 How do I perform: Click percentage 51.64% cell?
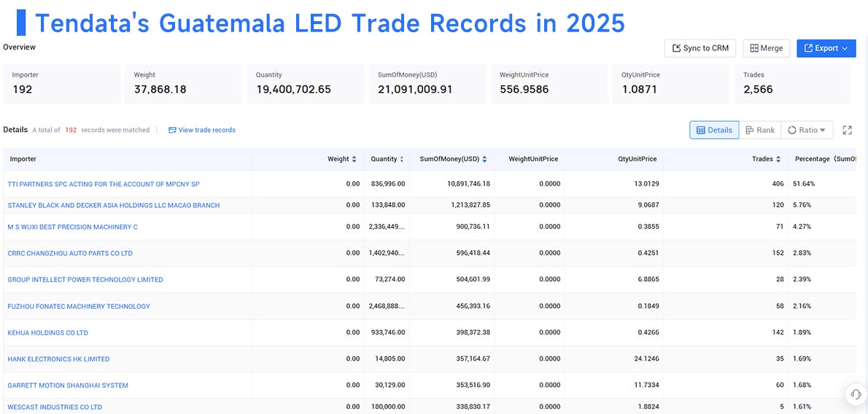click(804, 184)
